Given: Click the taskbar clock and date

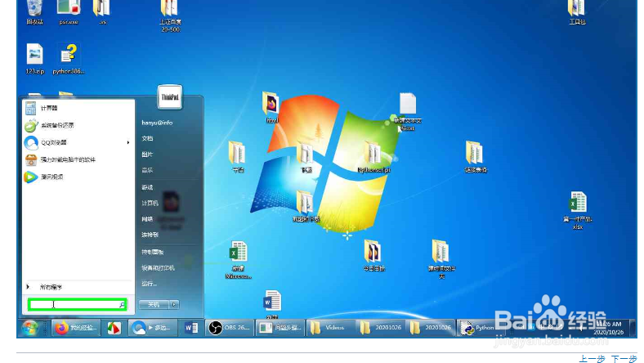Looking at the screenshot, I should [x=610, y=328].
